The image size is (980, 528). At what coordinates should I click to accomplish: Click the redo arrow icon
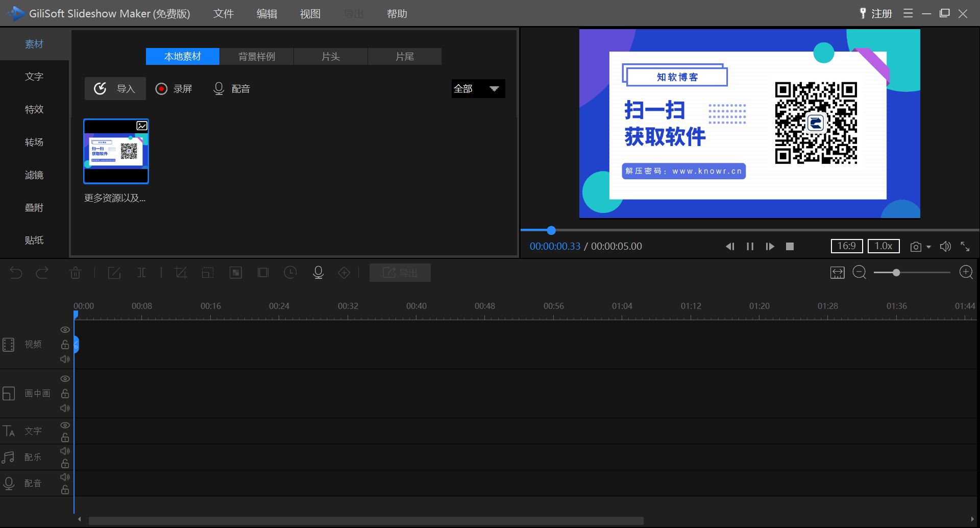[42, 273]
